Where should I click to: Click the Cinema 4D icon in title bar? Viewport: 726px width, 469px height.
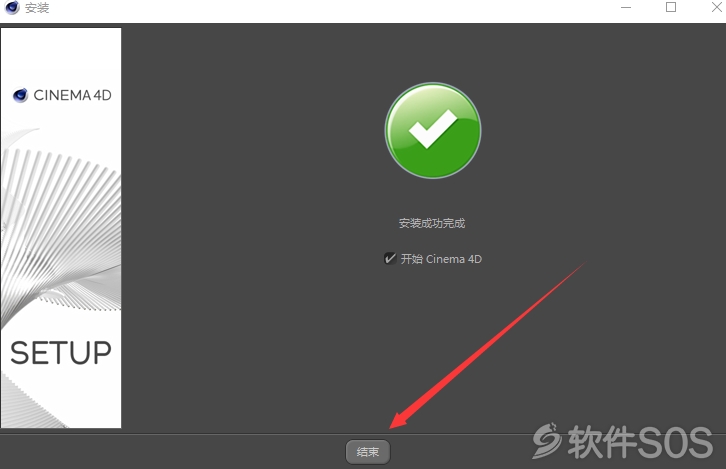click(12, 7)
